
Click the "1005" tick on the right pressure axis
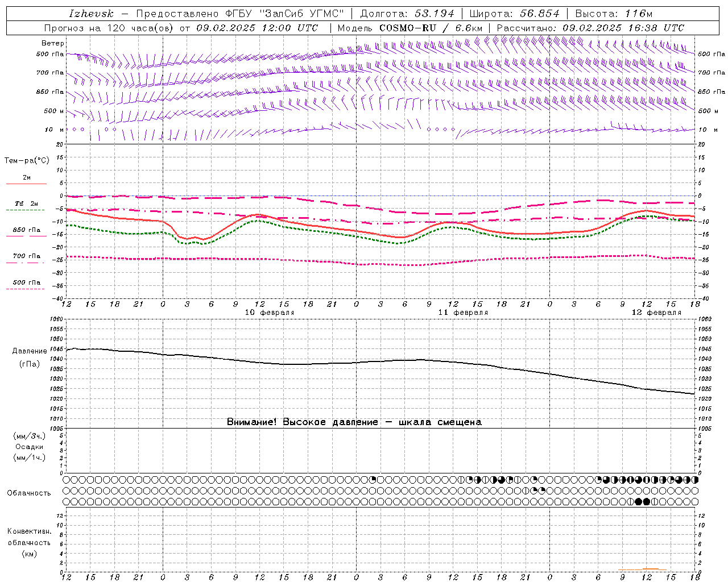tap(705, 429)
